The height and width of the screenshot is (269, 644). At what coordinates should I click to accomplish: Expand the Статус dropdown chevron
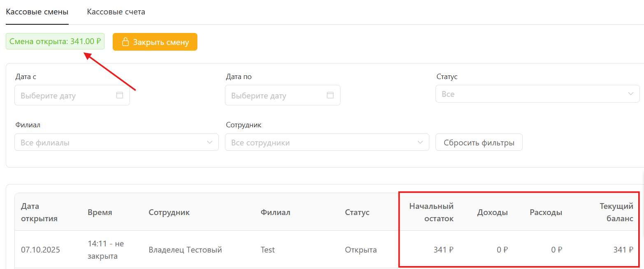click(x=631, y=94)
